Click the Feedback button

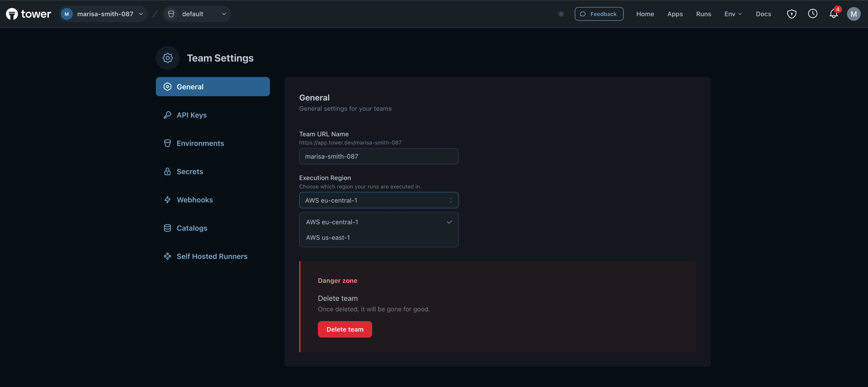coord(599,14)
